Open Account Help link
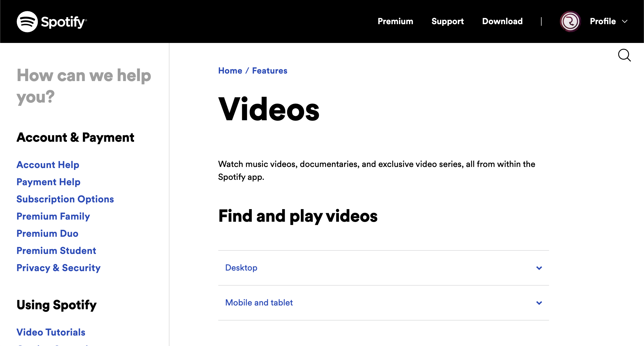 point(48,165)
